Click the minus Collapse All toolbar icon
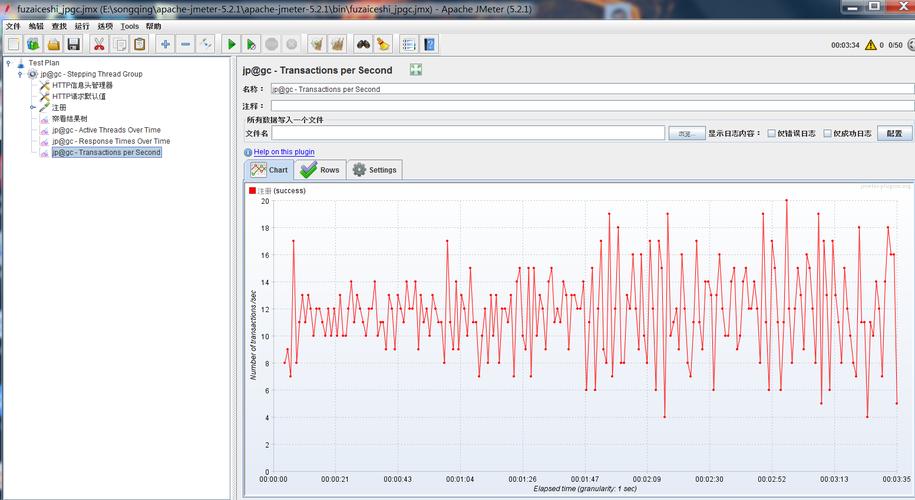 coord(186,44)
